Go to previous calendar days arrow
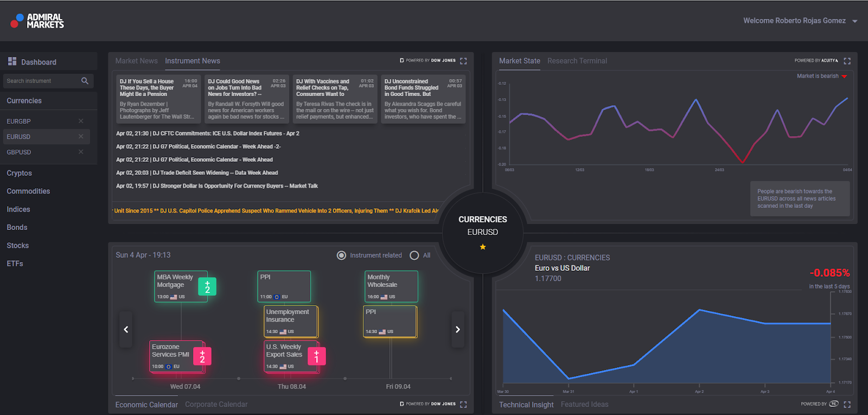The width and height of the screenshot is (868, 415). [126, 329]
